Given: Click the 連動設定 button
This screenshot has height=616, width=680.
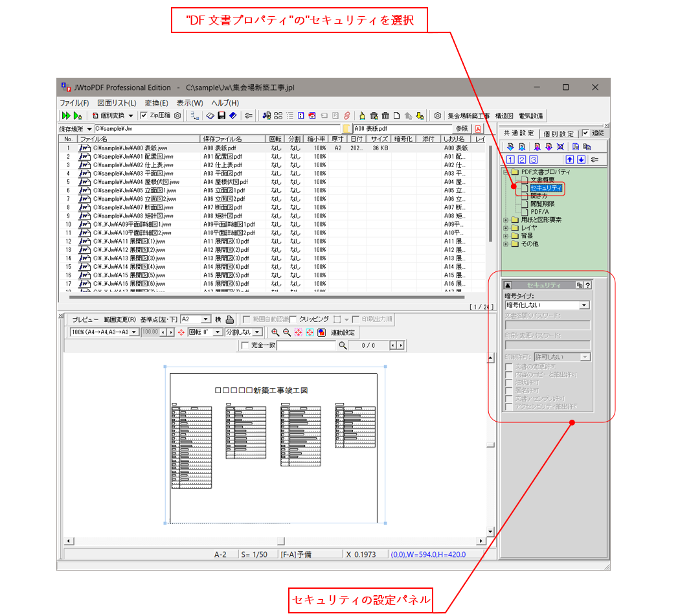Looking at the screenshot, I should (343, 332).
